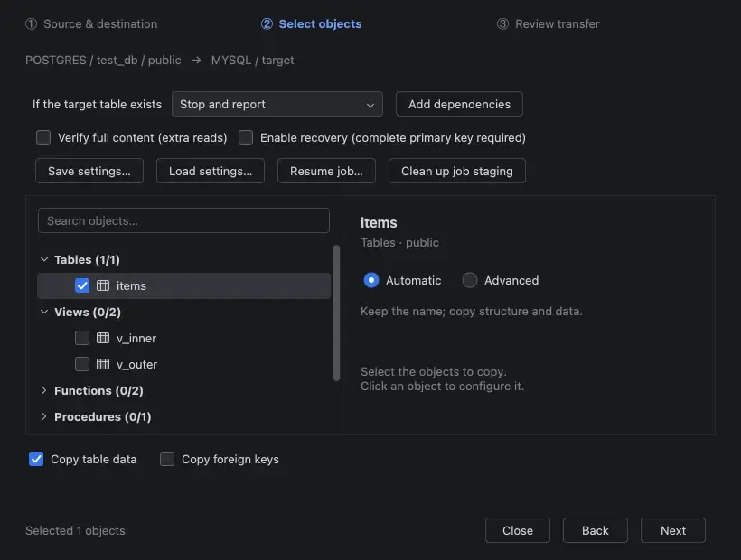Enable Copy foreign keys checkbox
The height and width of the screenshot is (560, 741).
[167, 459]
